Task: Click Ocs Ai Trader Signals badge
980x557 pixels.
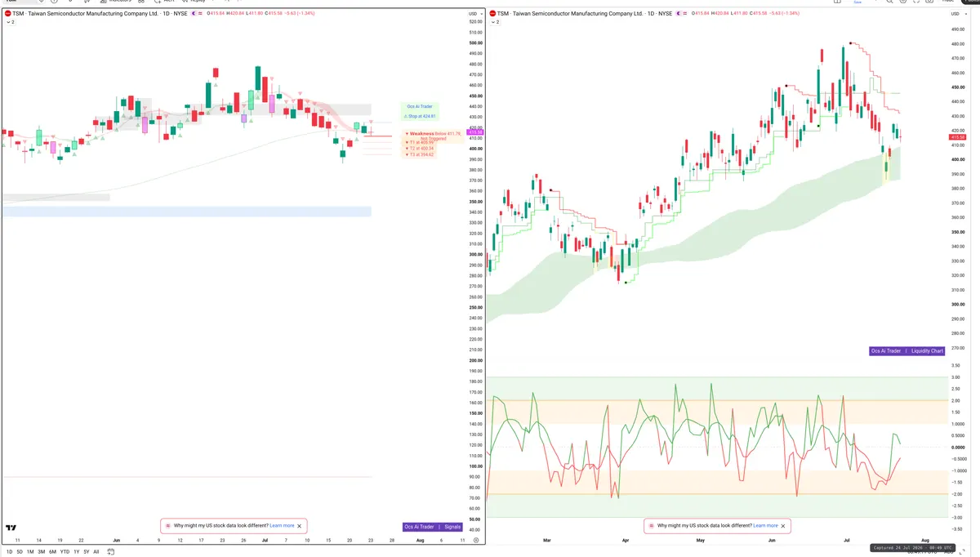Action: pyautogui.click(x=433, y=527)
